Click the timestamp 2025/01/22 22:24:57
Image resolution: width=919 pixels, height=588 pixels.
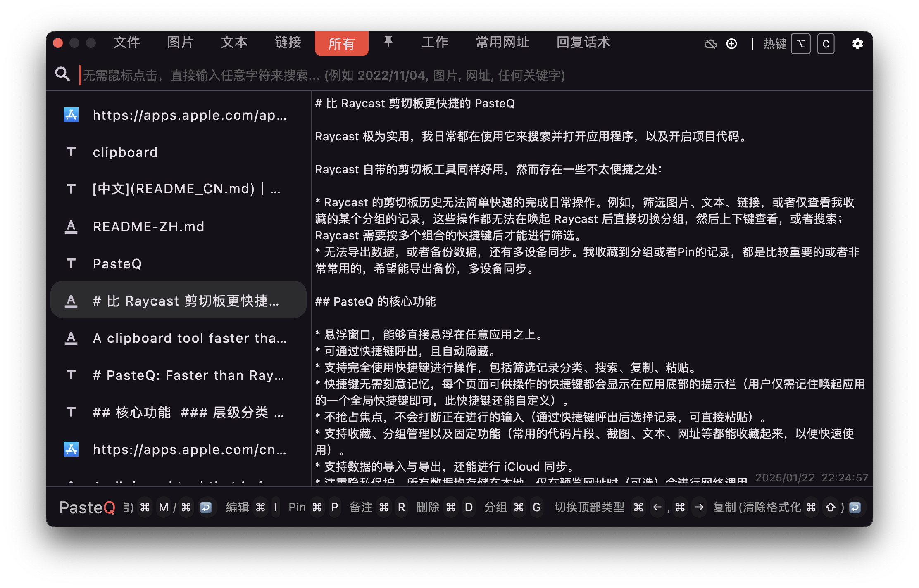point(812,478)
